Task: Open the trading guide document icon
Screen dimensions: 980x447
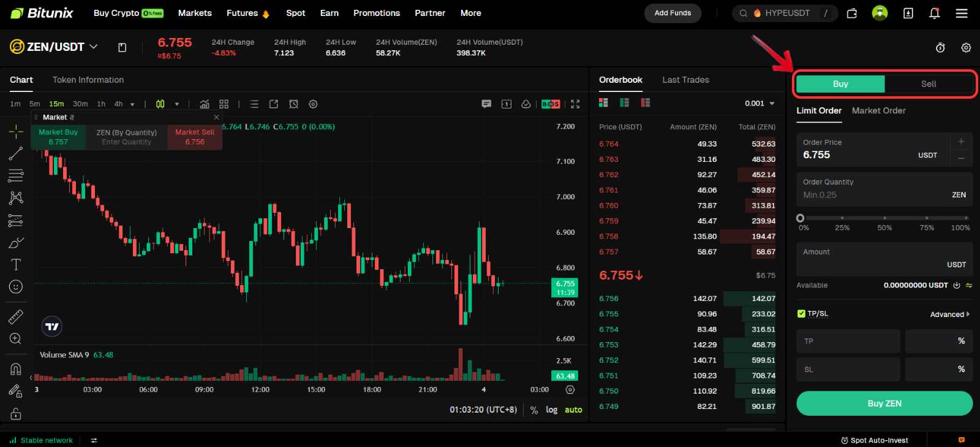Action: click(x=122, y=47)
